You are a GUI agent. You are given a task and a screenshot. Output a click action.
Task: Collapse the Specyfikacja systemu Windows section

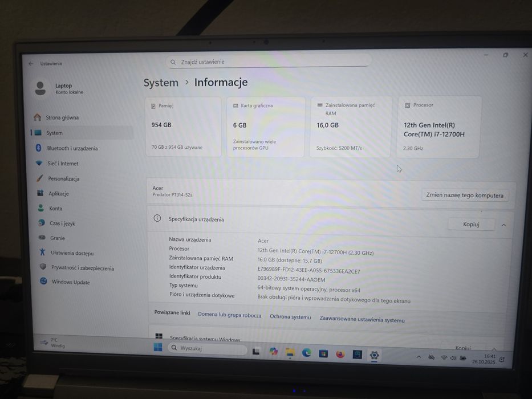tap(494, 349)
